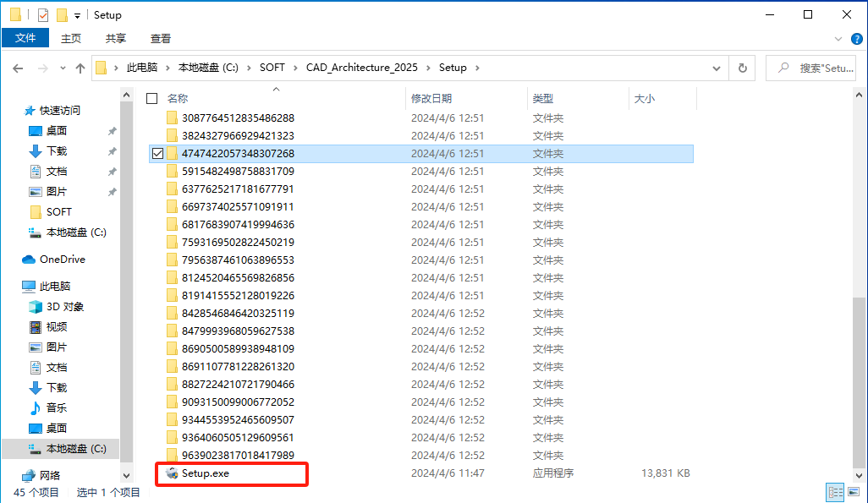The width and height of the screenshot is (868, 503).
Task: Expand the chevron after CAD_Architecture_2025 in the breadcrumb
Action: click(x=428, y=68)
